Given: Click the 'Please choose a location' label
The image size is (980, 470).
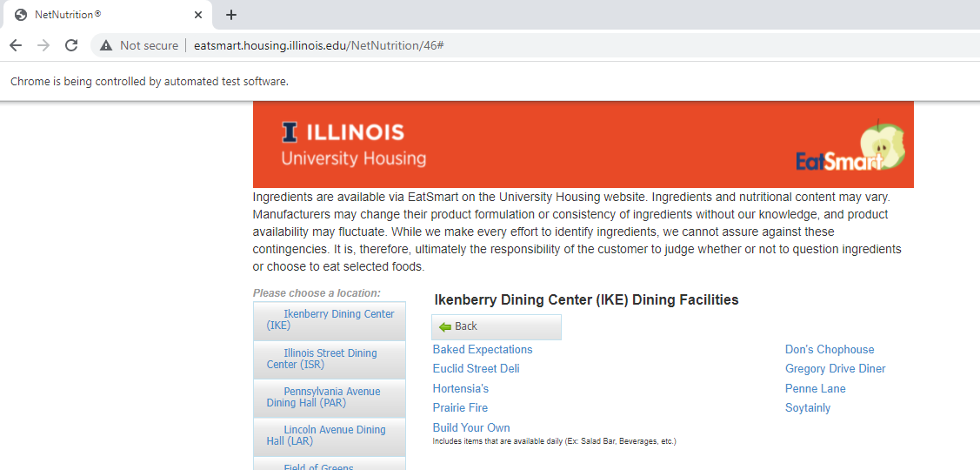Looking at the screenshot, I should (x=317, y=293).
